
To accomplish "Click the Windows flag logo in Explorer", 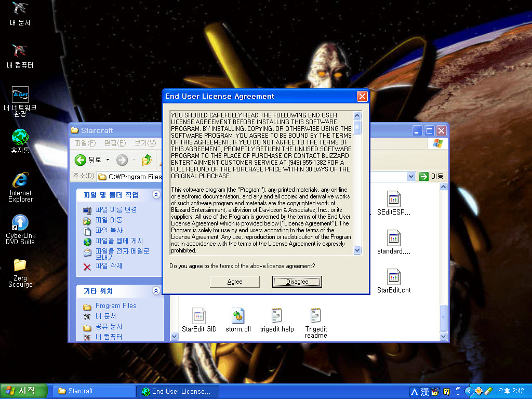I will pyautogui.click(x=437, y=143).
